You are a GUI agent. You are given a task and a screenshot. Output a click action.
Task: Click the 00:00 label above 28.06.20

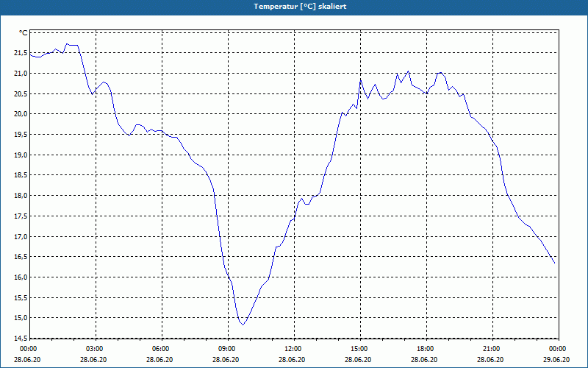[x=29, y=349]
